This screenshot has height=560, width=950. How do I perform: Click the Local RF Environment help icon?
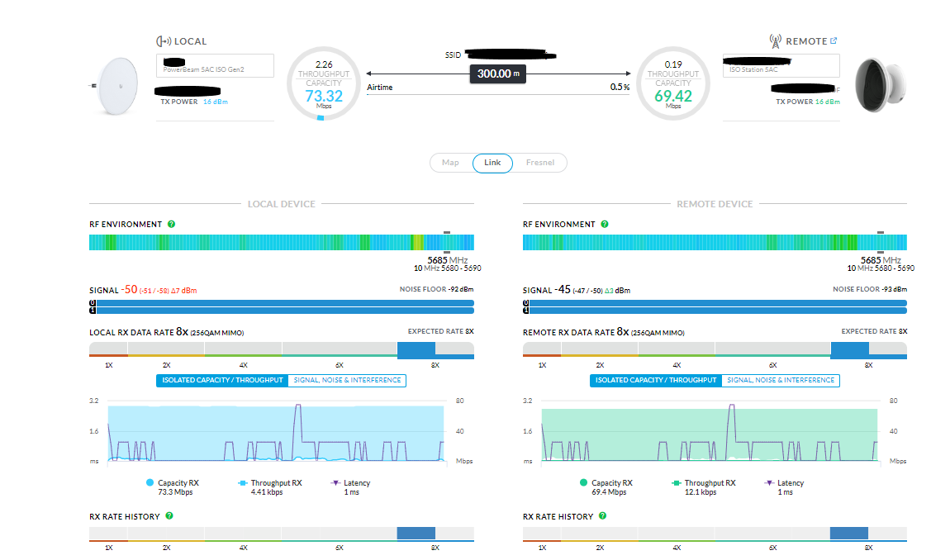coord(171,225)
